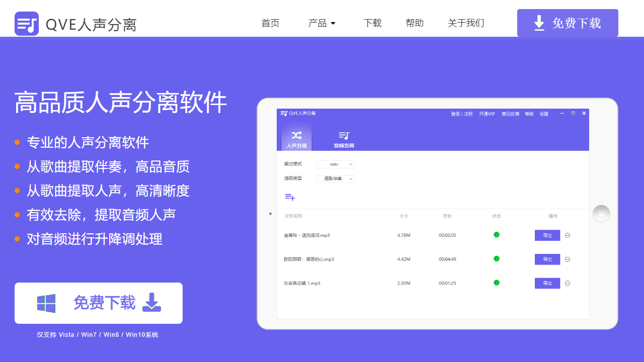Click the shuffle icon above 人声分离
The image size is (644, 362).
click(x=297, y=135)
